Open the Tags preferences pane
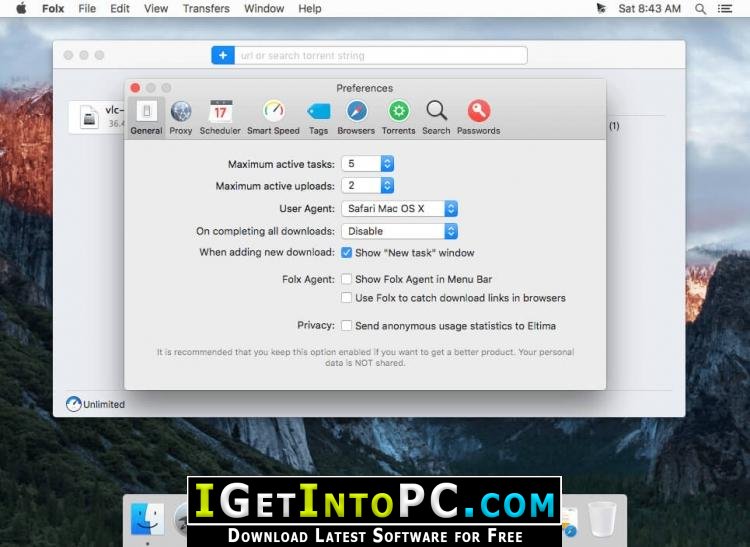This screenshot has height=547, width=750. [x=318, y=118]
